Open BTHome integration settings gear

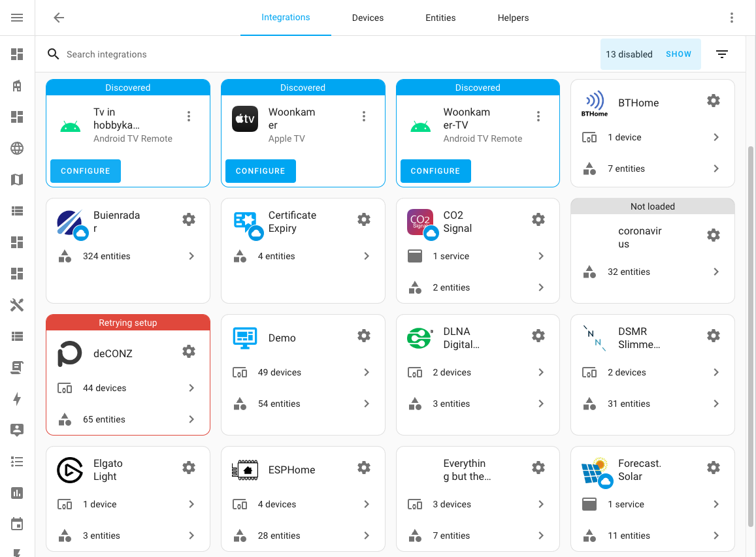click(x=714, y=101)
